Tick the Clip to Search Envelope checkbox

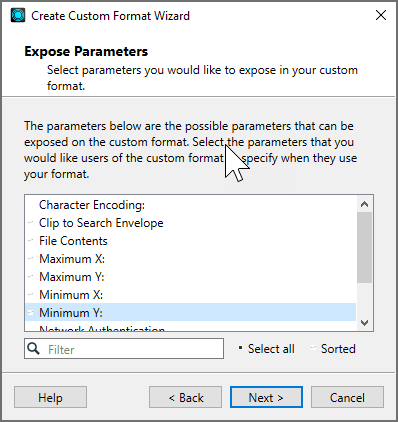30,222
